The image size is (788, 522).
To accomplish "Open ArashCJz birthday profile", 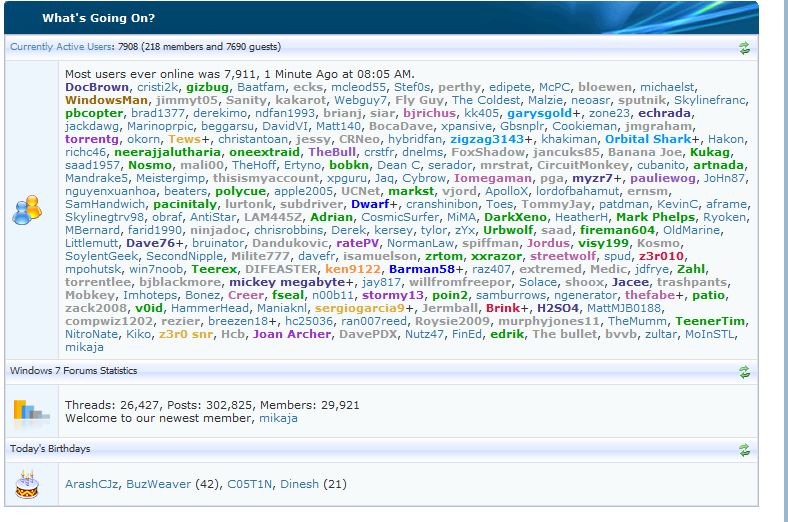I will pyautogui.click(x=91, y=484).
